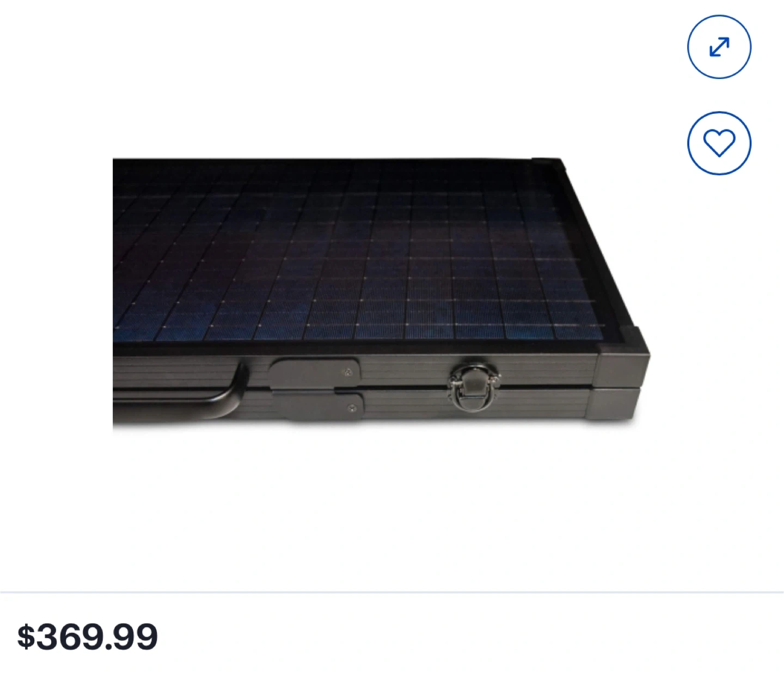
Task: Click the screw on the upper hinge plate
Action: (x=348, y=372)
